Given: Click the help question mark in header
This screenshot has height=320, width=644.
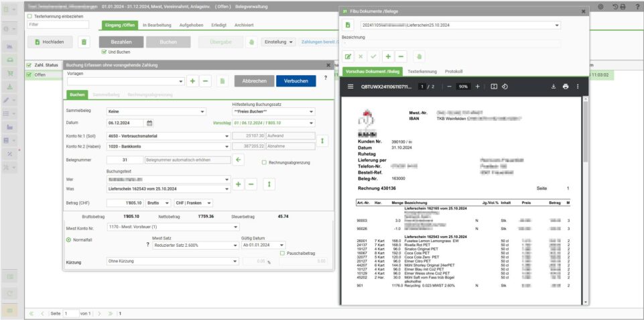Looking at the screenshot, I should 637,7.
